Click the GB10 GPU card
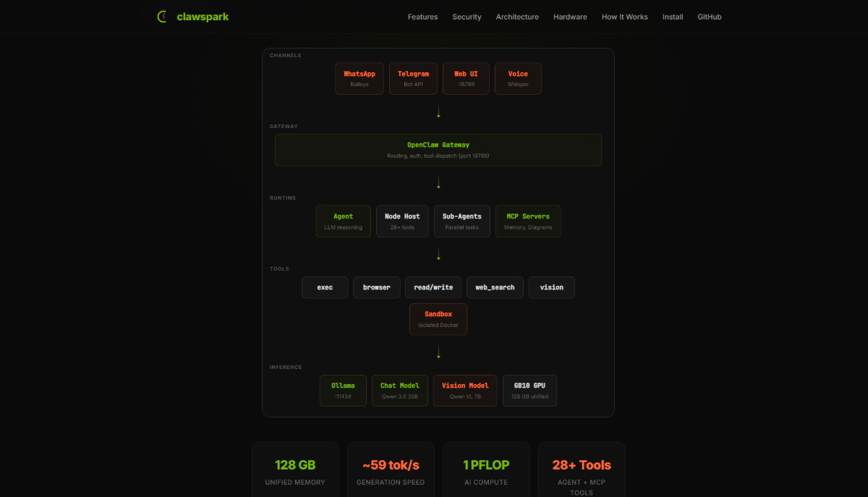This screenshot has width=868, height=497. click(x=530, y=391)
